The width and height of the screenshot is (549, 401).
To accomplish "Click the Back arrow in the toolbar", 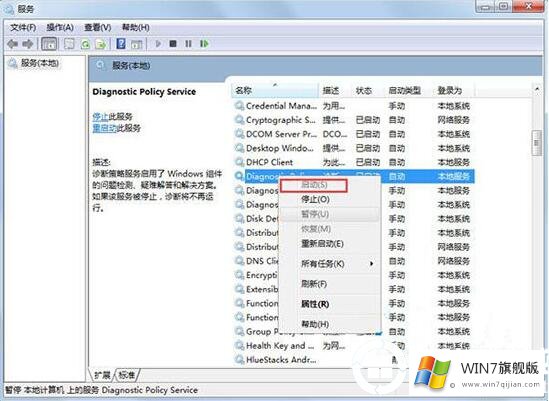I will 13,44.
